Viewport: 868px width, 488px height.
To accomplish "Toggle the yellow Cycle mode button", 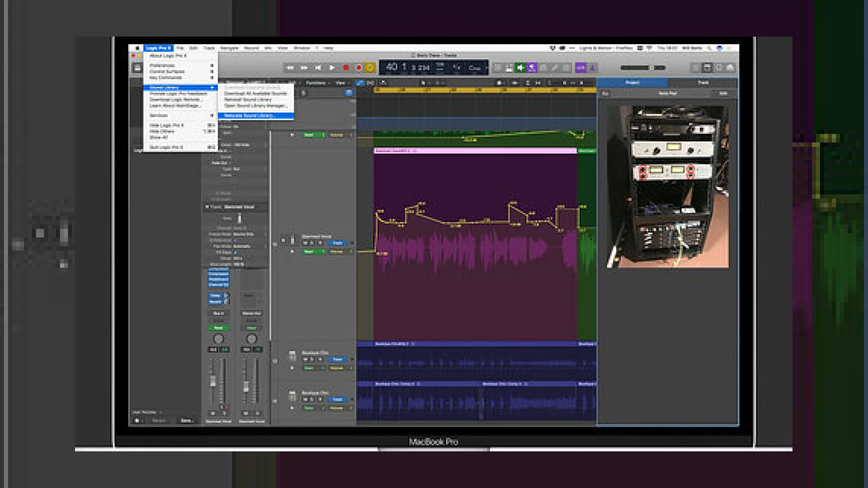I will (x=370, y=68).
